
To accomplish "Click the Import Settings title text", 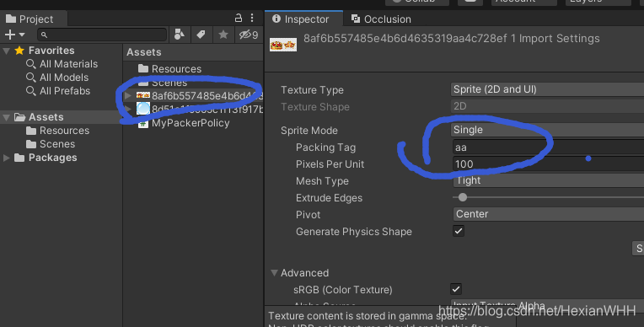I will point(451,39).
